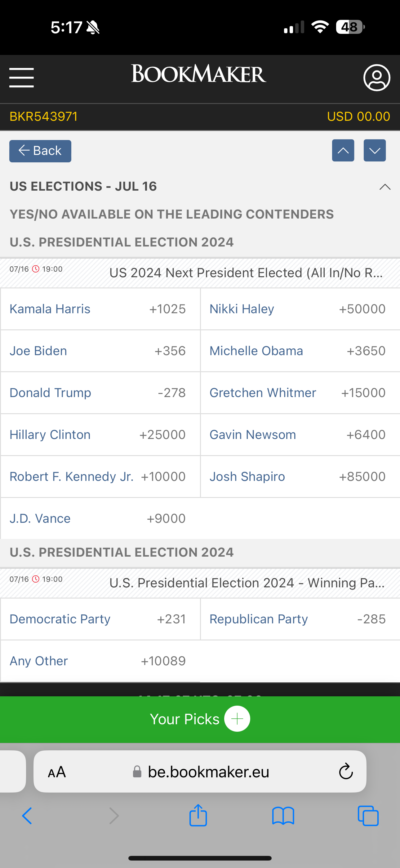Select Donald Trump at -278
Screen dimensions: 400x868
[100, 392]
